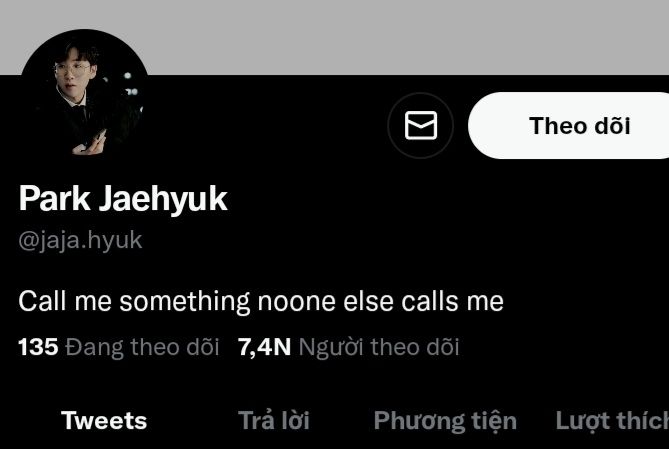Click the Park Jaehyuk display name

(123, 198)
